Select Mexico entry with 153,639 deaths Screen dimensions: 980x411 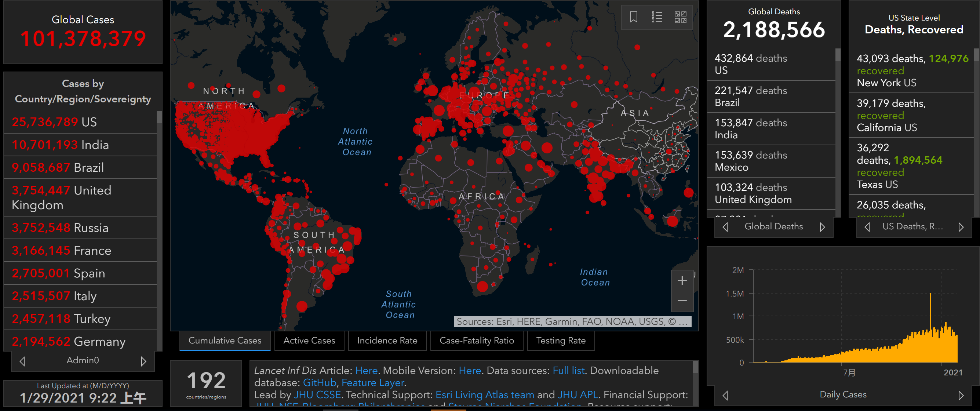[x=771, y=161]
